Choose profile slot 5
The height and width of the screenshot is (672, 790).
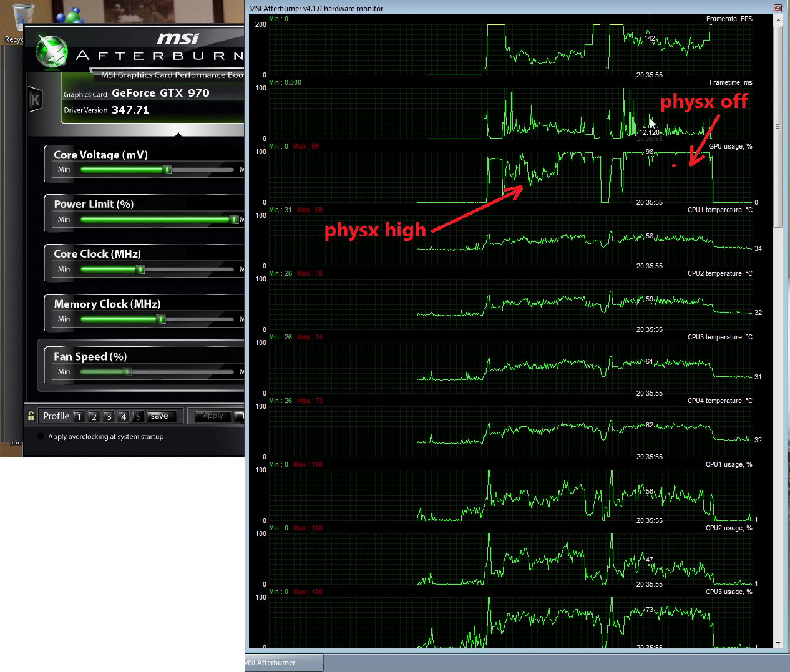click(x=138, y=416)
